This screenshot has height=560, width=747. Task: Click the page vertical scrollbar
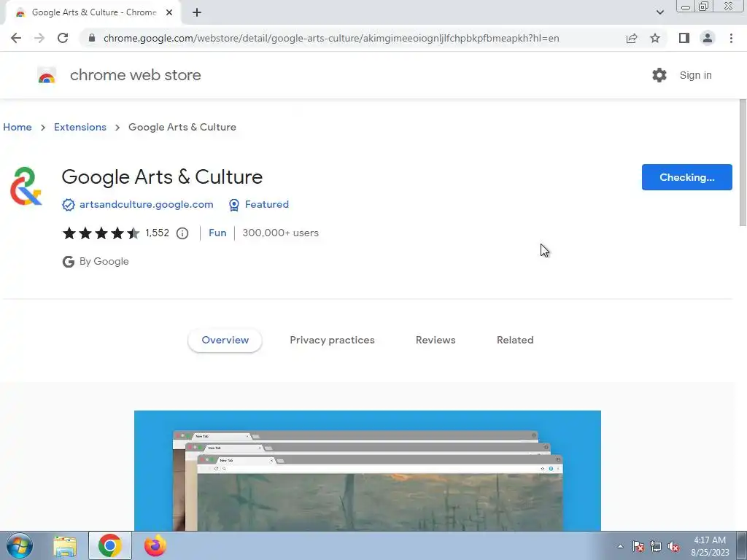(742, 162)
